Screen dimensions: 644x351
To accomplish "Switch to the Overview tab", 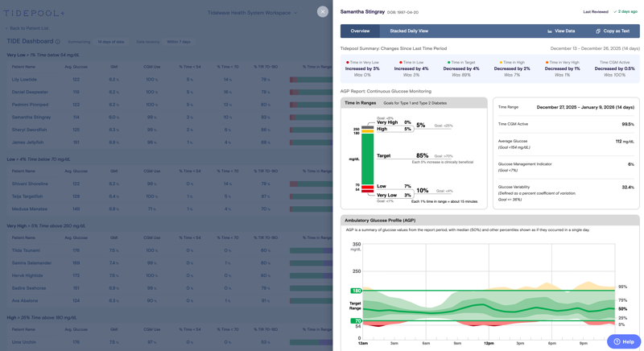I will click(x=360, y=31).
